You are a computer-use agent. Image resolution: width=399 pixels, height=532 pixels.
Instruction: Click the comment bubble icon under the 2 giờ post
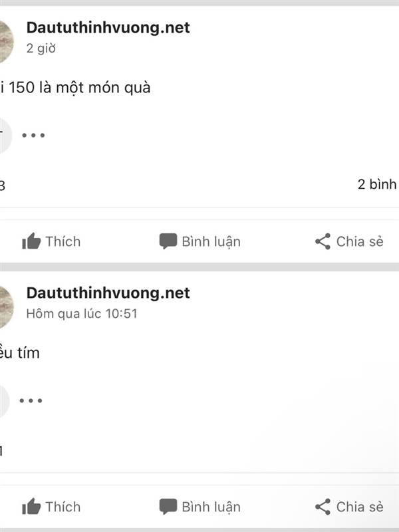click(168, 241)
